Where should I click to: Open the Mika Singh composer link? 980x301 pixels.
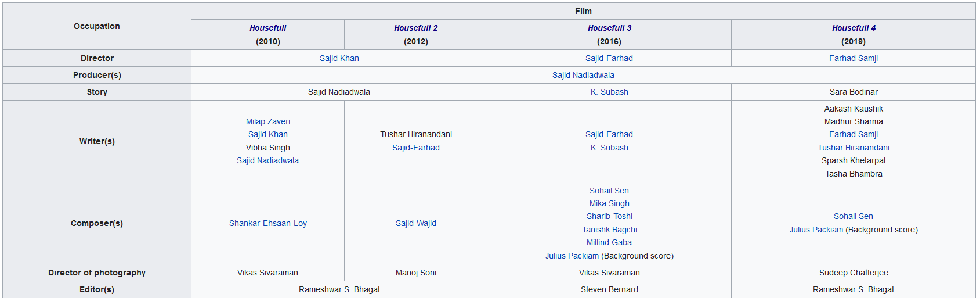pos(609,203)
